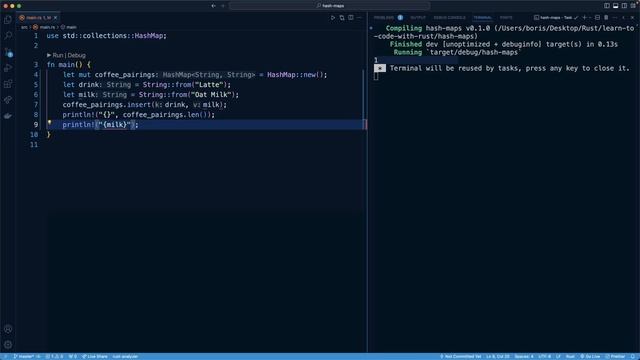Image resolution: width=640 pixels, height=360 pixels.
Task: Go back with the navigation arrow
Action: 213,6
